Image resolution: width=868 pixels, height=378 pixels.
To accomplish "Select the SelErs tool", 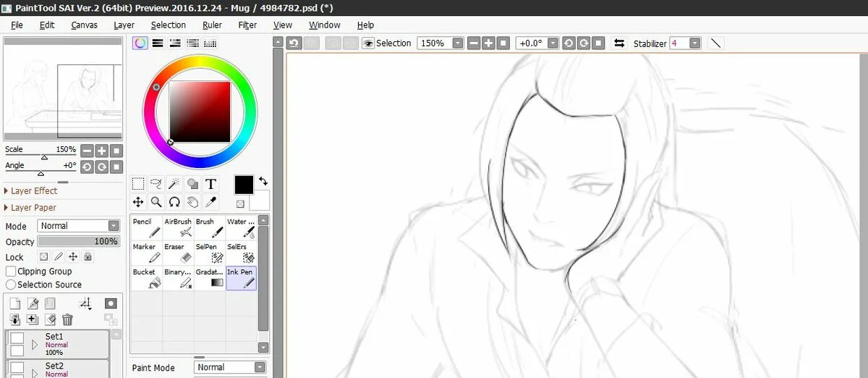I will click(x=241, y=253).
